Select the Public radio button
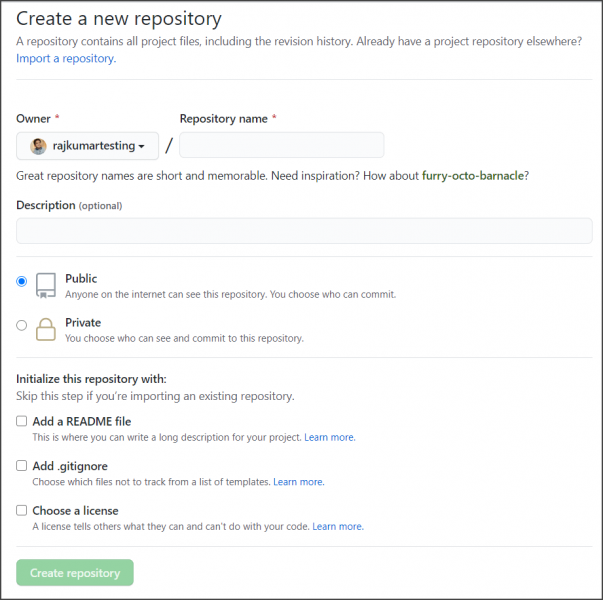Viewport: 603px width, 600px height. (22, 282)
